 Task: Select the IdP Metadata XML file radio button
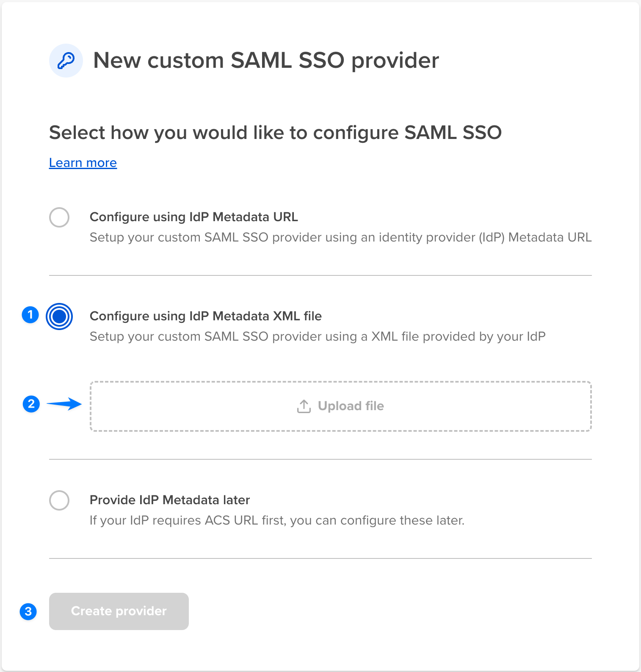click(59, 317)
